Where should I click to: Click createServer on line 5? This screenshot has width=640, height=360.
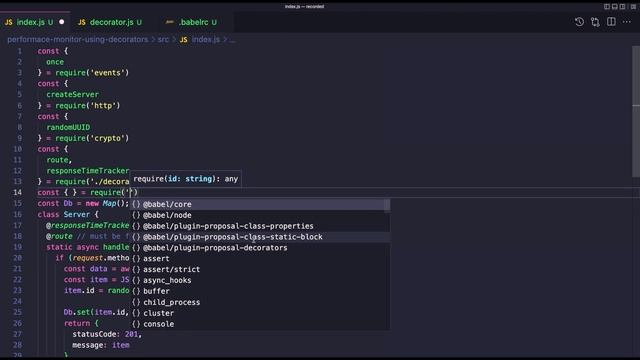(x=73, y=95)
